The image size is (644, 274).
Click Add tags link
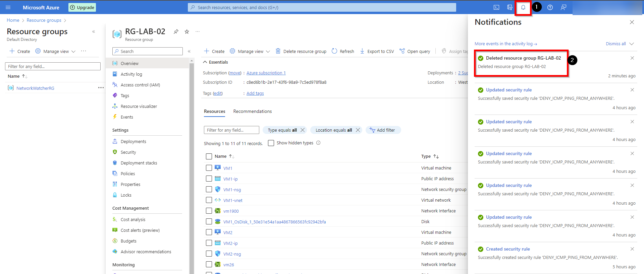coord(255,93)
